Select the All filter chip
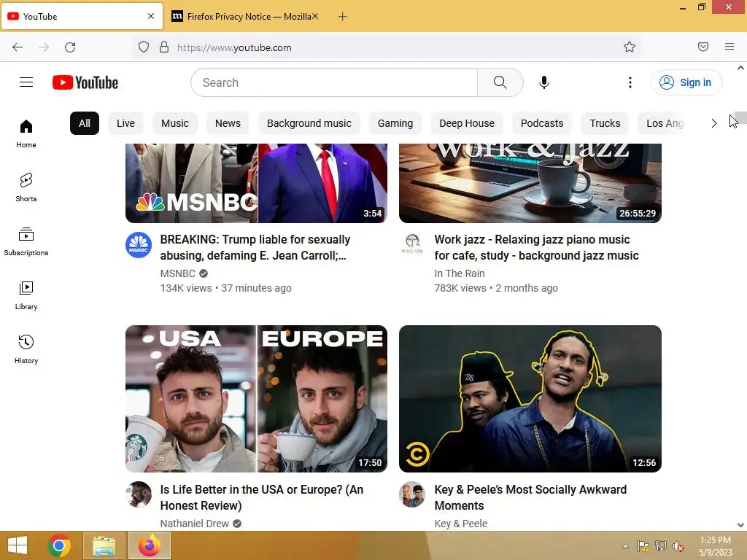The width and height of the screenshot is (747, 560). pos(85,123)
